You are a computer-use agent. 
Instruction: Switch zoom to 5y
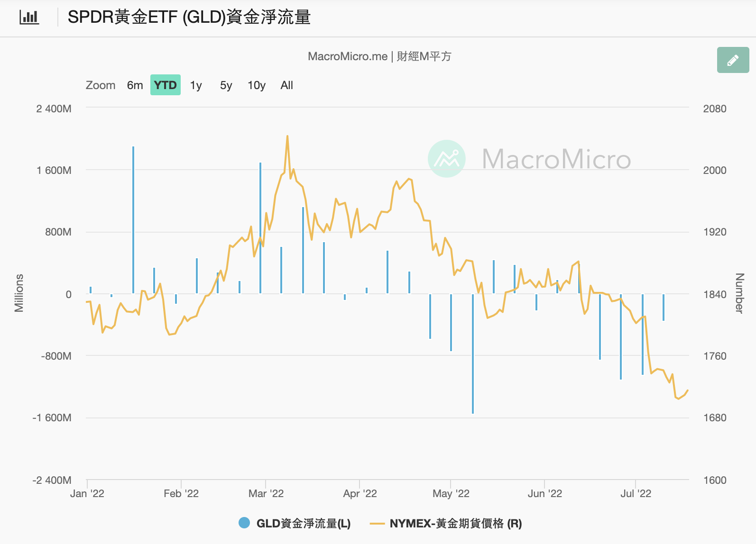coord(226,85)
